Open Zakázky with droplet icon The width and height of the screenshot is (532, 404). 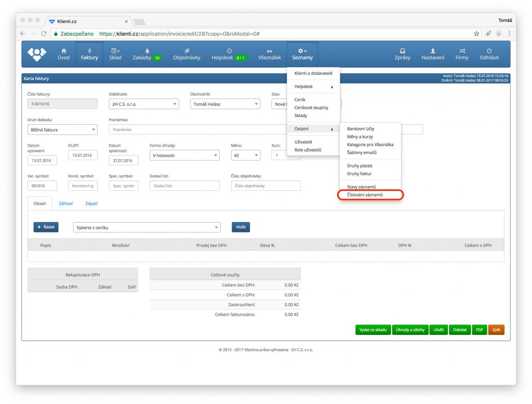[147, 54]
